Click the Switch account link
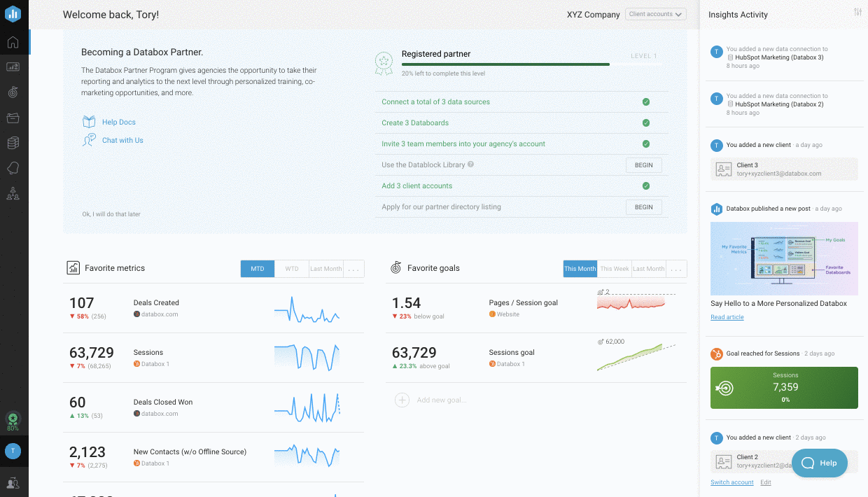Image resolution: width=868 pixels, height=497 pixels. click(x=731, y=482)
